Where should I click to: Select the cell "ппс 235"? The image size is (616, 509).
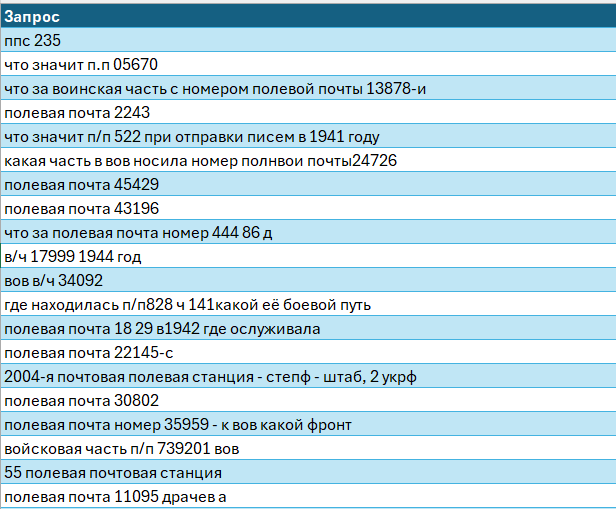[x=34, y=41]
